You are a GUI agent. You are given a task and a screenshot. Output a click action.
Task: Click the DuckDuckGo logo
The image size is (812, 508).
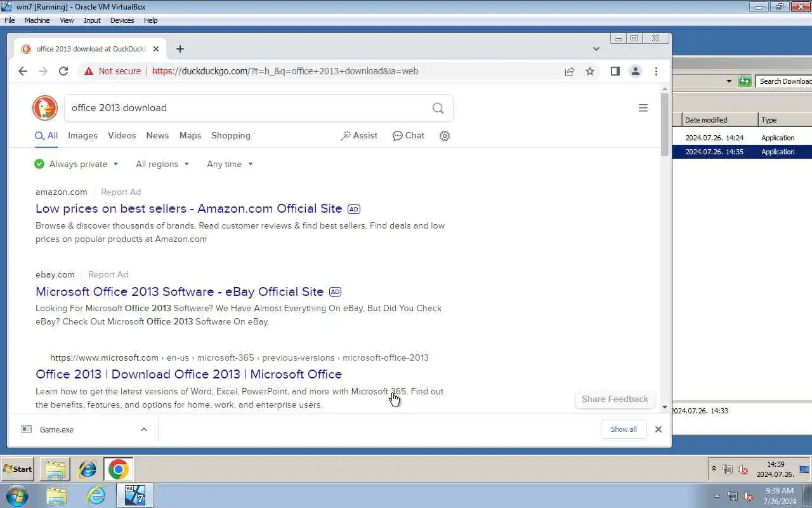click(x=45, y=108)
